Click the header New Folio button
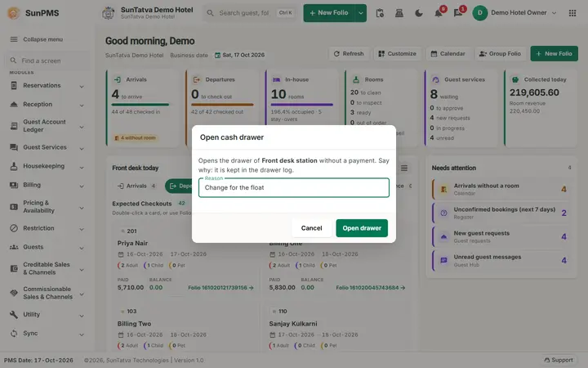 (x=329, y=13)
